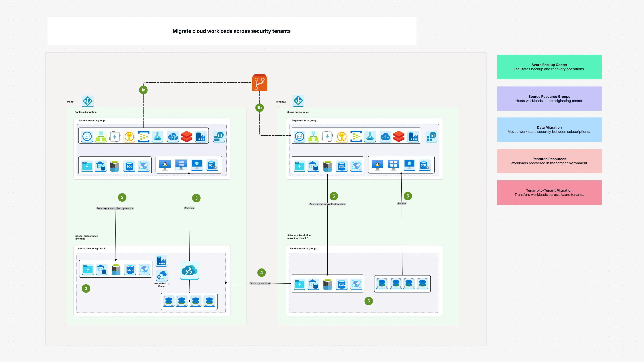
Task: Click the Linux VM icon in the Target resource group
Action: click(x=378, y=165)
